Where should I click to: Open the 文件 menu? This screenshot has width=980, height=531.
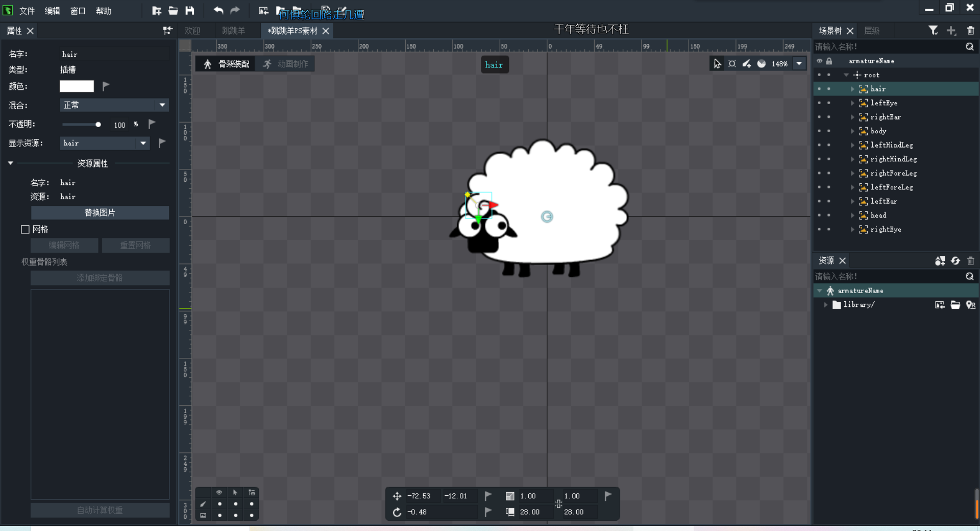click(27, 11)
